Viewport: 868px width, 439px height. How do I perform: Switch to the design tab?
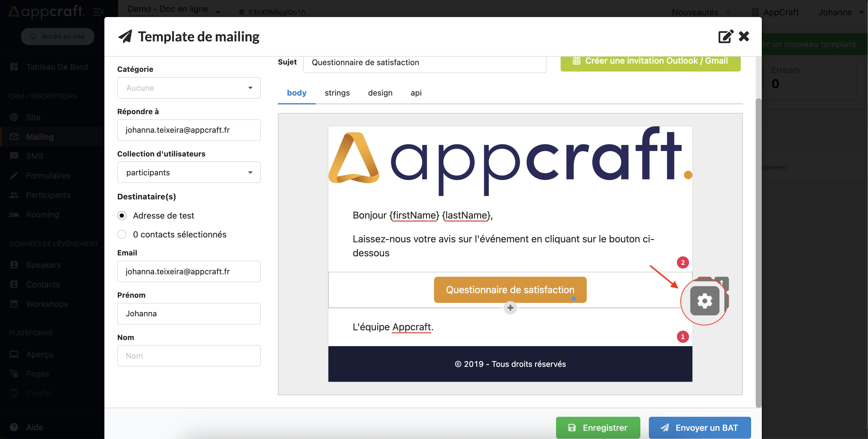(380, 93)
